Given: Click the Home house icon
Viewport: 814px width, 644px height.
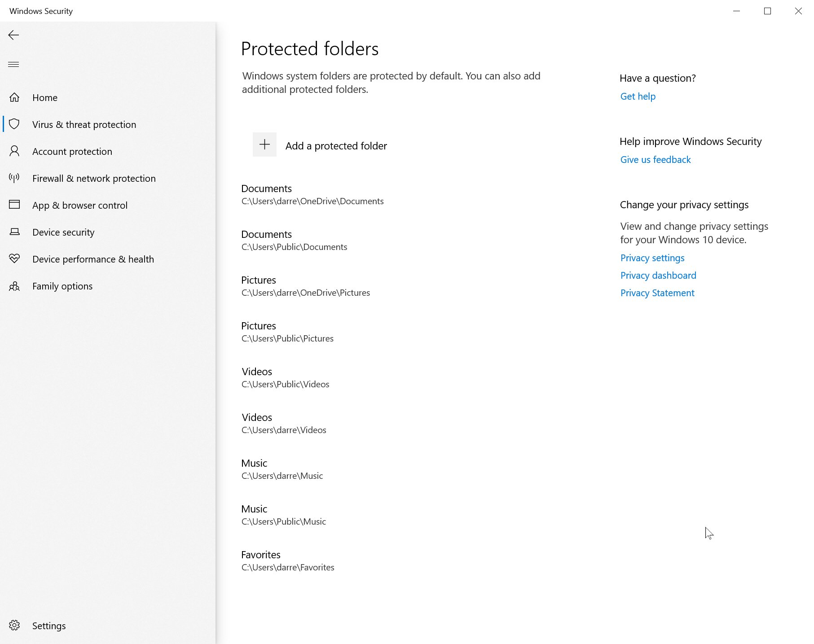Looking at the screenshot, I should pos(14,97).
